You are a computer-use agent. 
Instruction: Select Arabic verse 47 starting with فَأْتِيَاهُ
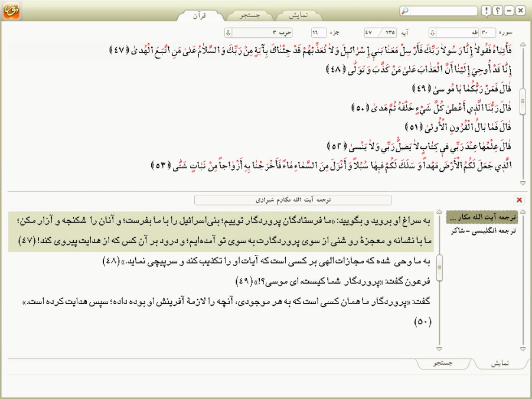(x=311, y=51)
